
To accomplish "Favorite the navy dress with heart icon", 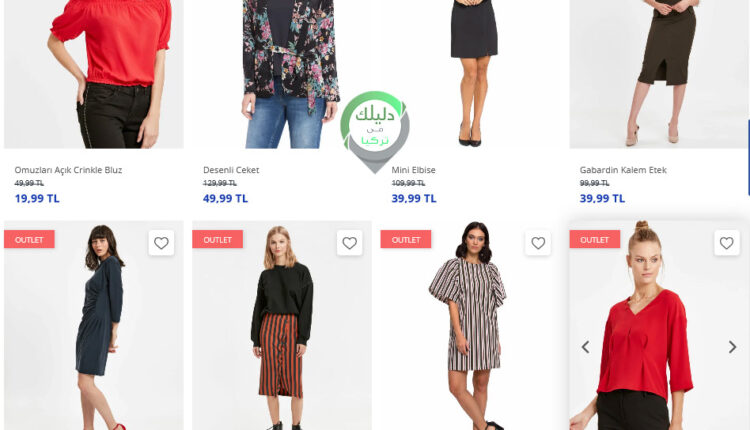I will click(x=161, y=243).
